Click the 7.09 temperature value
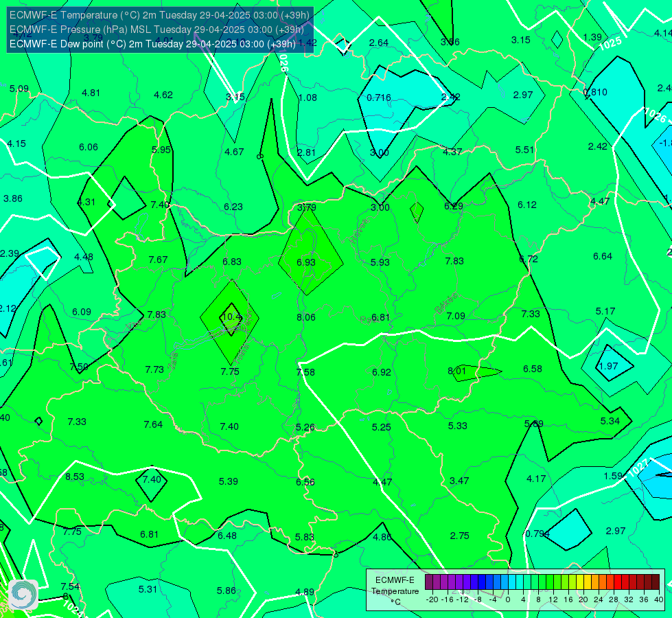The image size is (672, 618). pyautogui.click(x=456, y=316)
